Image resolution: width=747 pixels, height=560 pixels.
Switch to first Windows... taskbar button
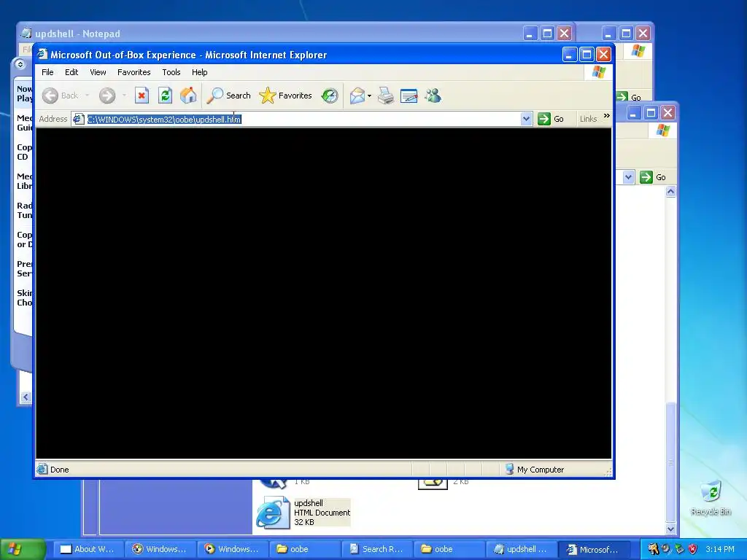(160, 549)
